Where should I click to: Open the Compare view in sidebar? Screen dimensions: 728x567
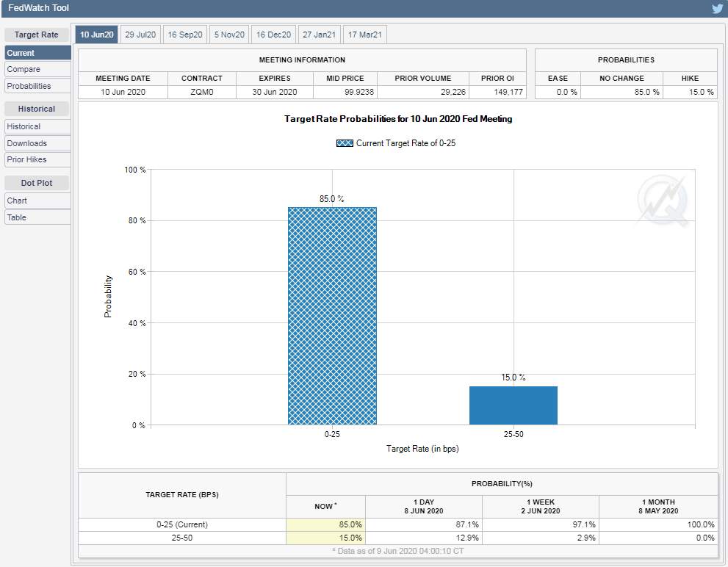click(x=37, y=69)
